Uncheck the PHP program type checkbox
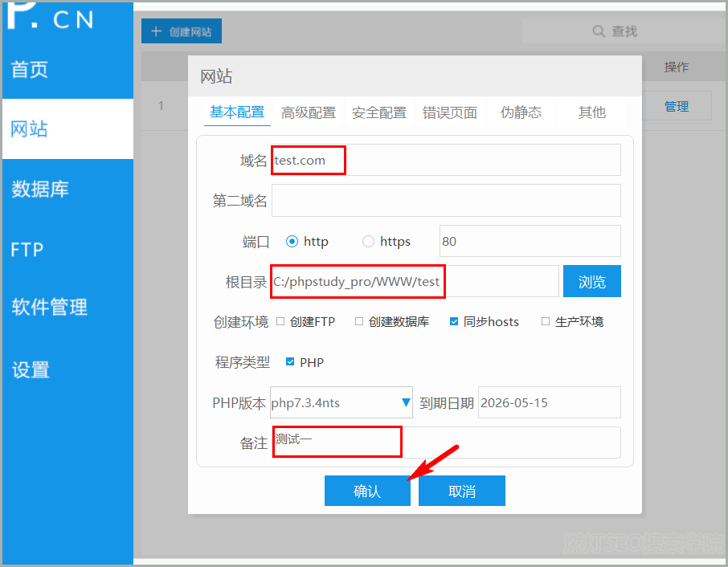The image size is (728, 567). point(290,362)
